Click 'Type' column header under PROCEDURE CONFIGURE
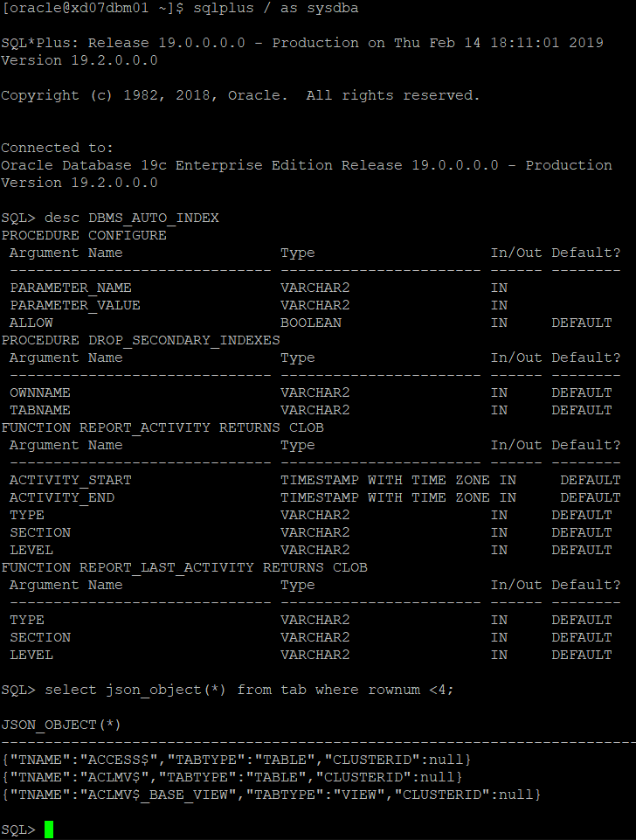636x840 pixels. pos(298,253)
